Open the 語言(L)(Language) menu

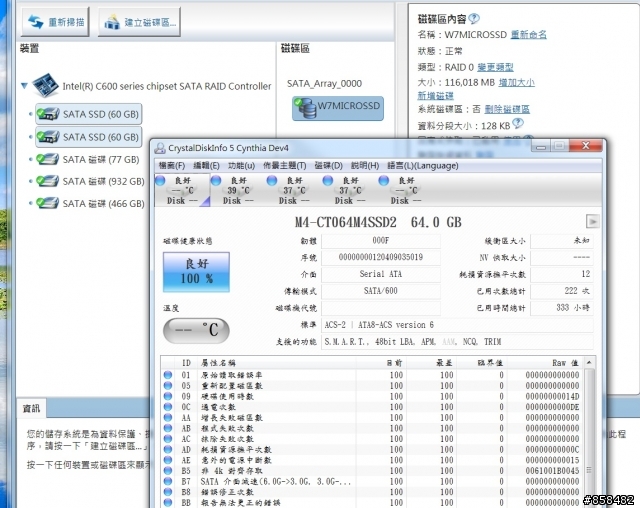pos(422,166)
